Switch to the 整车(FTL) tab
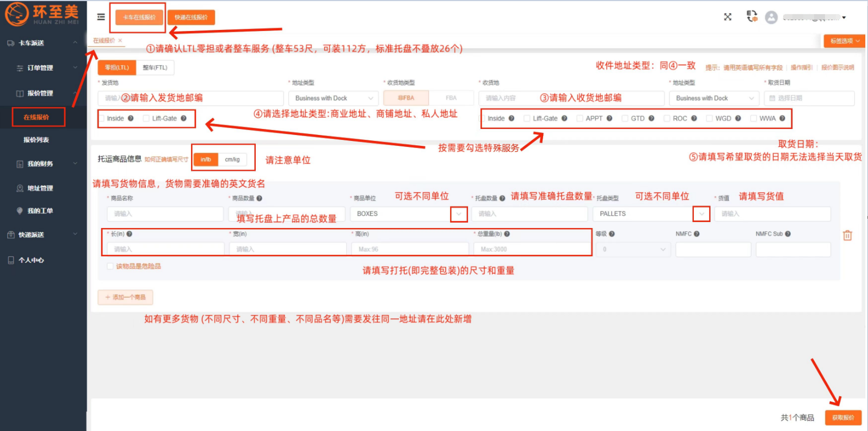Viewport: 868px width, 431px height. [155, 67]
